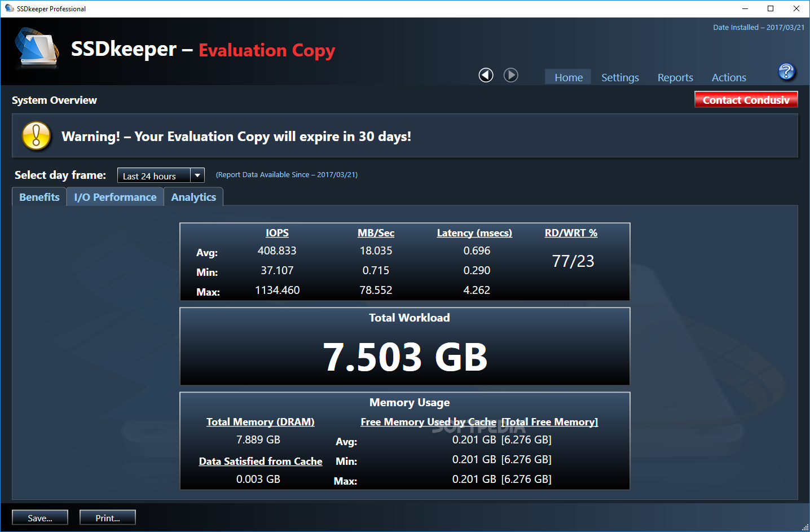
Task: Click the Free Memory Used by Cache label
Action: pos(429,421)
